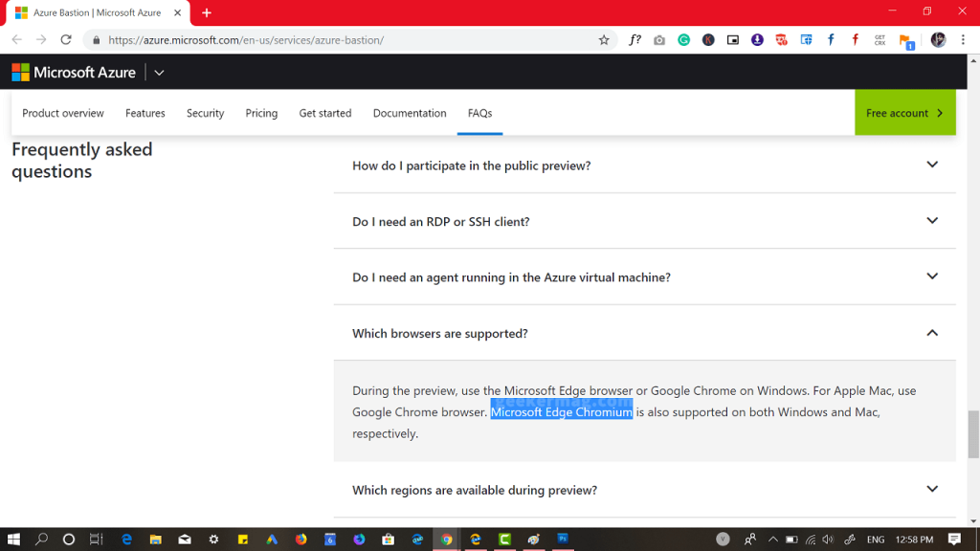
Task: Go to the Get started section
Action: tap(325, 113)
